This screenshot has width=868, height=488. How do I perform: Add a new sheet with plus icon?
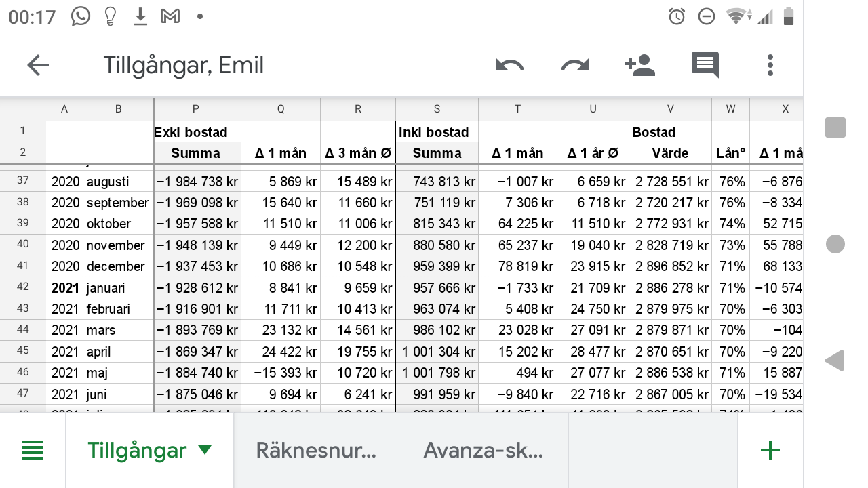click(770, 450)
